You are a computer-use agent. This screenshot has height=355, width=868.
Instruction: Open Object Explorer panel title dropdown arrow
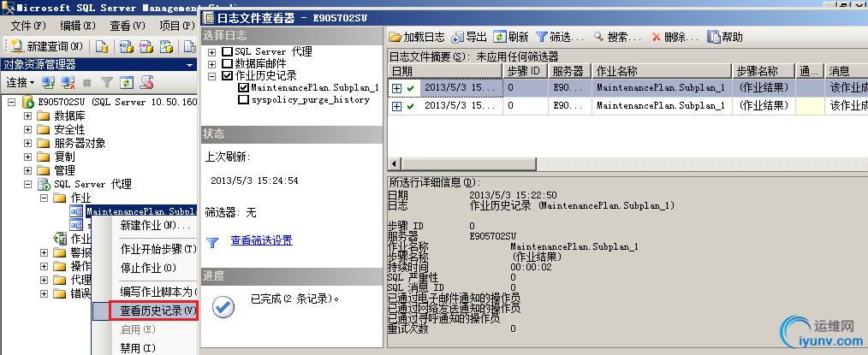tap(190, 65)
